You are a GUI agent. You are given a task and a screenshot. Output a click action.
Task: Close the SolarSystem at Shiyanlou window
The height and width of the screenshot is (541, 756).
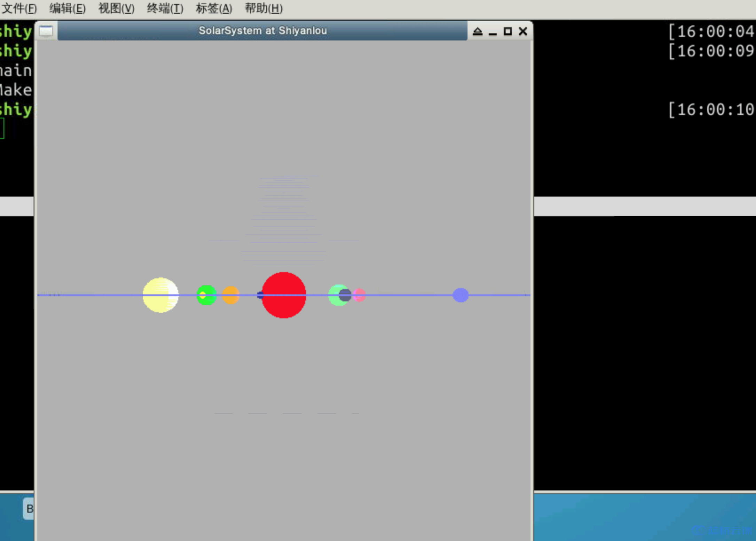[523, 32]
